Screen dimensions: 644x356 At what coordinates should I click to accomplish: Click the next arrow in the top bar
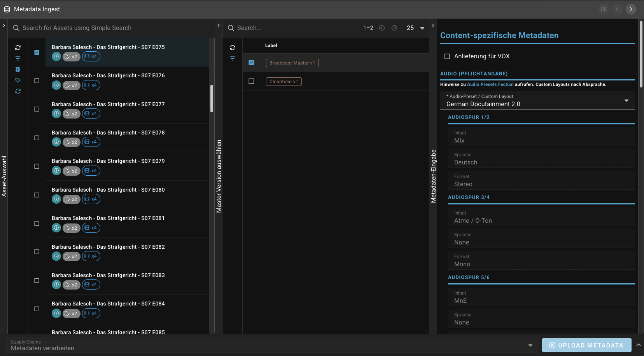(x=631, y=9)
